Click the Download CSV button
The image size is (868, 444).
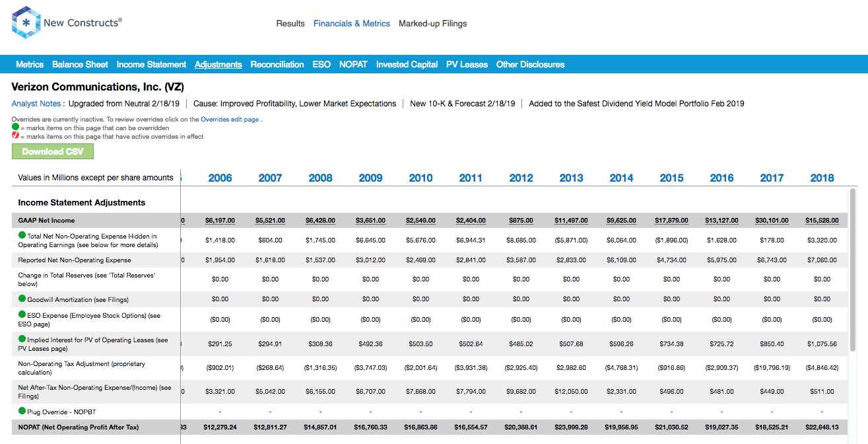pyautogui.click(x=53, y=151)
